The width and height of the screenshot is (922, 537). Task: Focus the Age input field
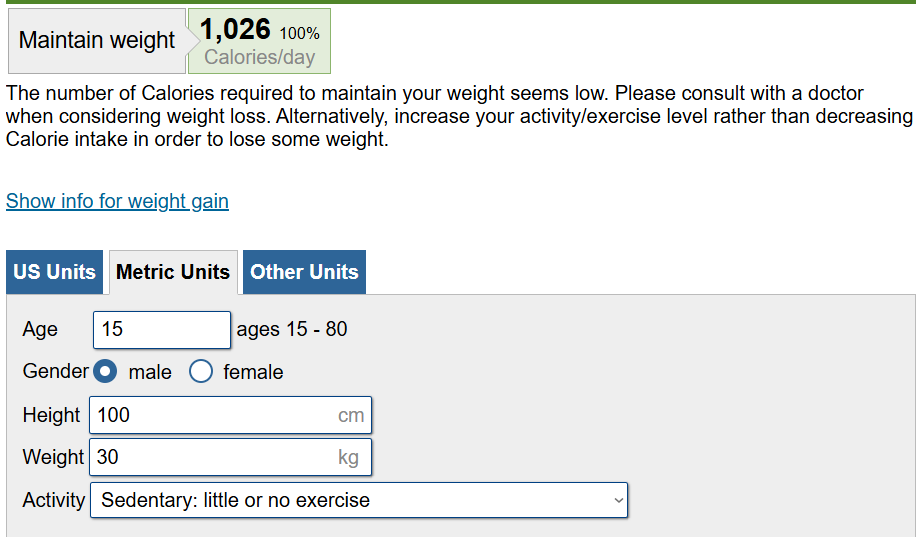click(x=162, y=330)
